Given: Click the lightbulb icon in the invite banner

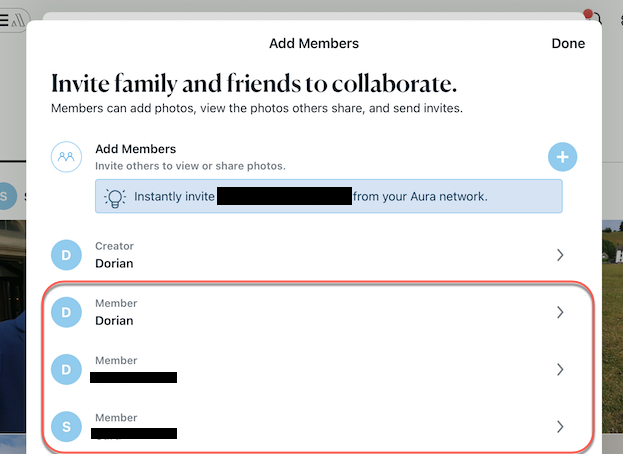Looking at the screenshot, I should tap(115, 197).
